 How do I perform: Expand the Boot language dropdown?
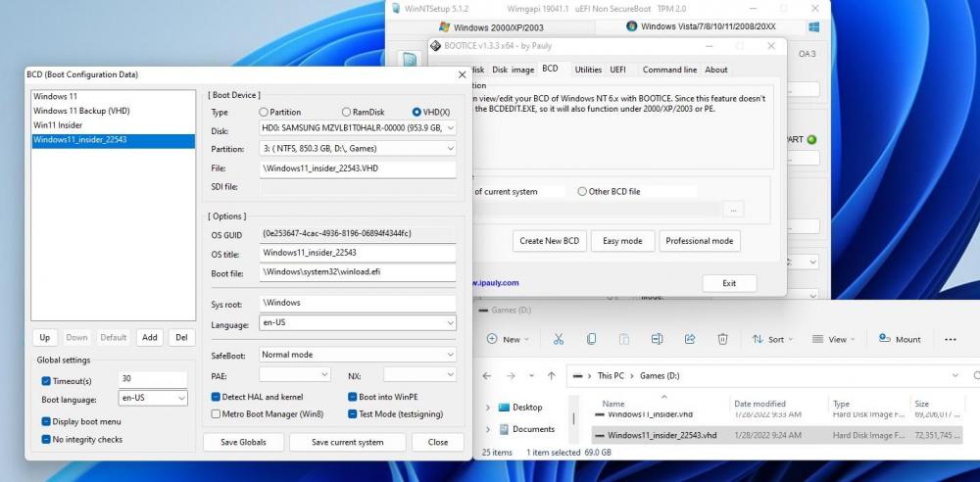(x=153, y=399)
